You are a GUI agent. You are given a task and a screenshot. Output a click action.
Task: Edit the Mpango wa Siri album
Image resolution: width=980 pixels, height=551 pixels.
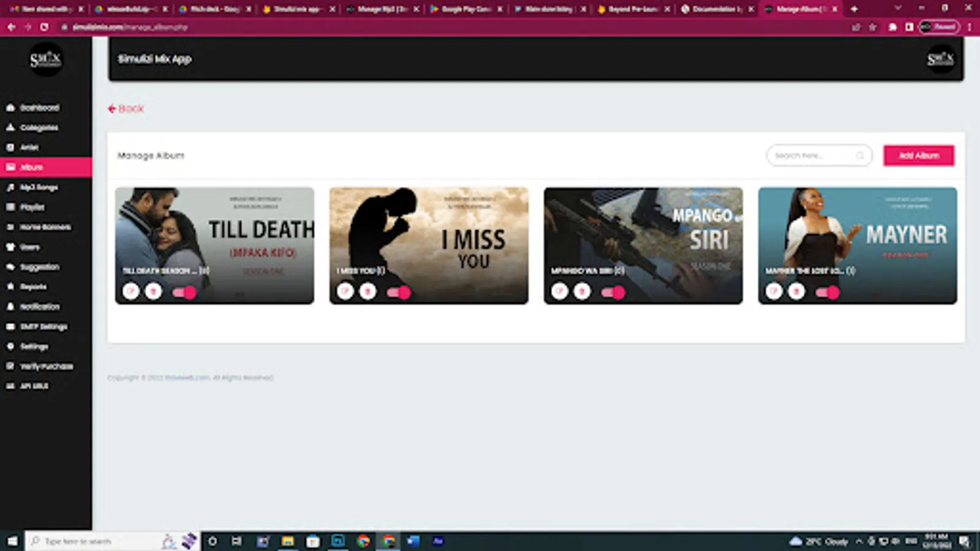tap(560, 291)
